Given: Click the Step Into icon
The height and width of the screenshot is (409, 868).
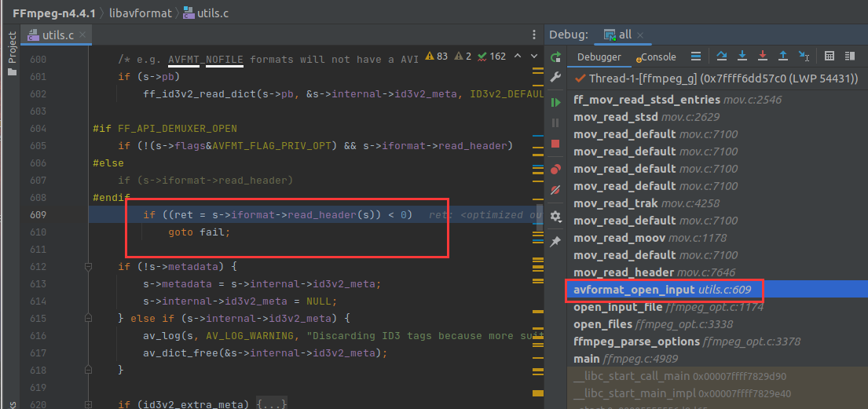Looking at the screenshot, I should (742, 57).
